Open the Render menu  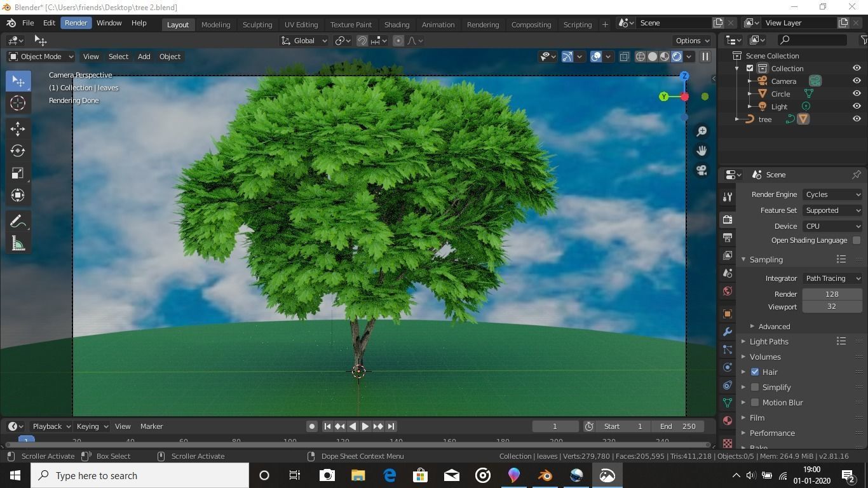76,23
